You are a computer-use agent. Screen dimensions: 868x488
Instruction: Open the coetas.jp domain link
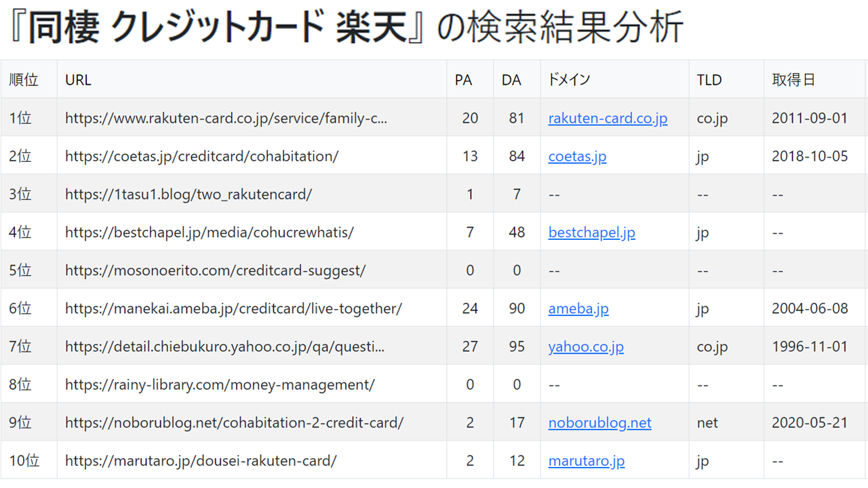[x=577, y=157]
